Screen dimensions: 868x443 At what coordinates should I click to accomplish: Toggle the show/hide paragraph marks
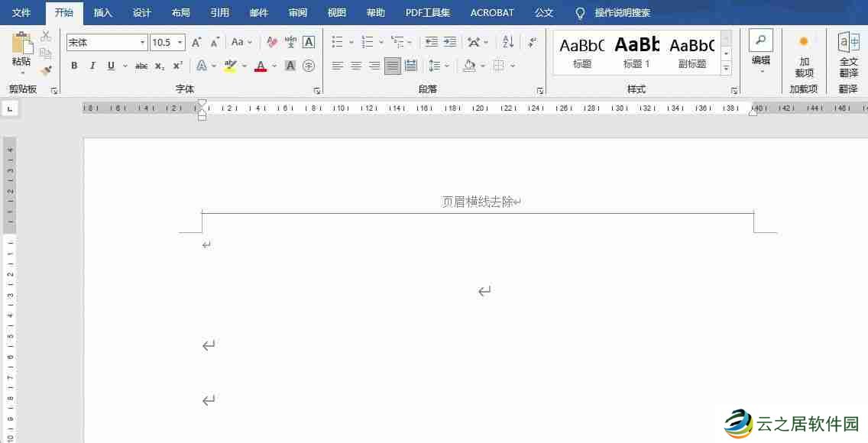pos(532,43)
